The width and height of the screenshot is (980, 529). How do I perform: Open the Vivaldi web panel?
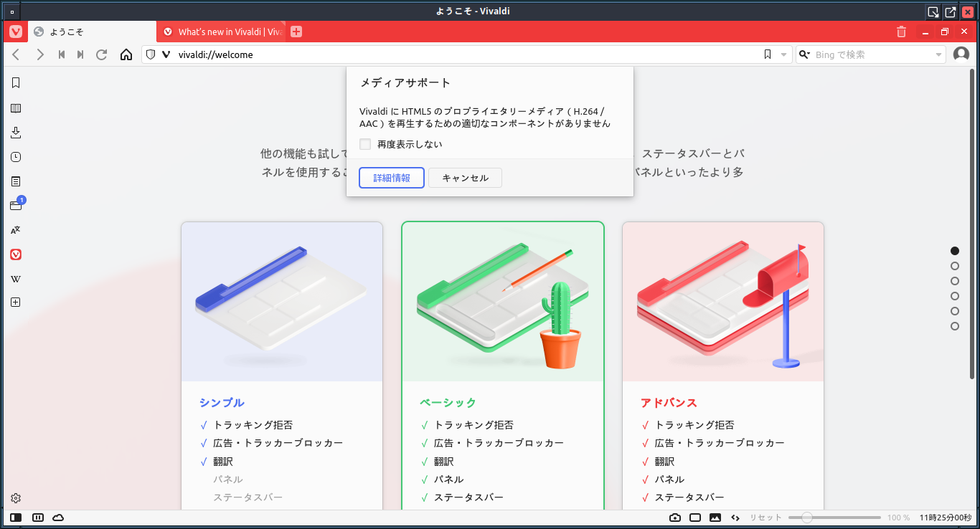click(x=16, y=254)
